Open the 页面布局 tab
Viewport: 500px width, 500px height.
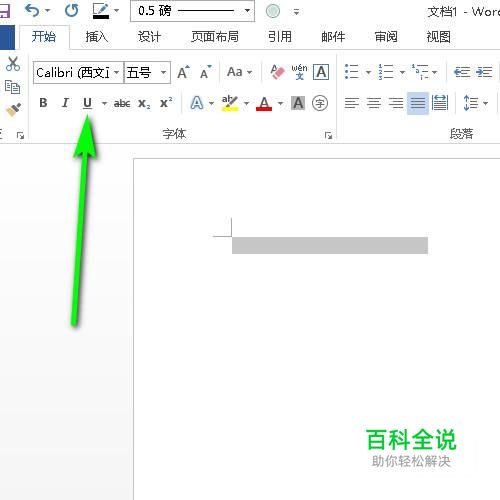215,36
